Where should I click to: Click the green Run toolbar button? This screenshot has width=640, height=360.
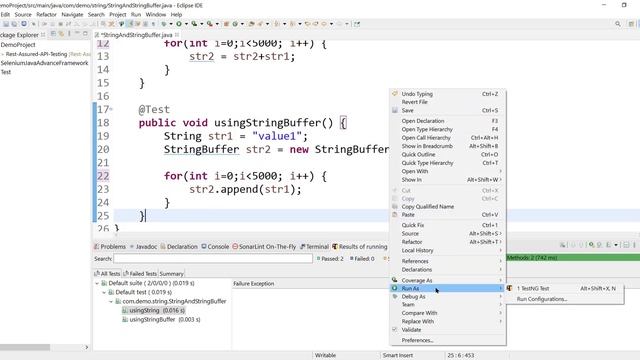179,24
